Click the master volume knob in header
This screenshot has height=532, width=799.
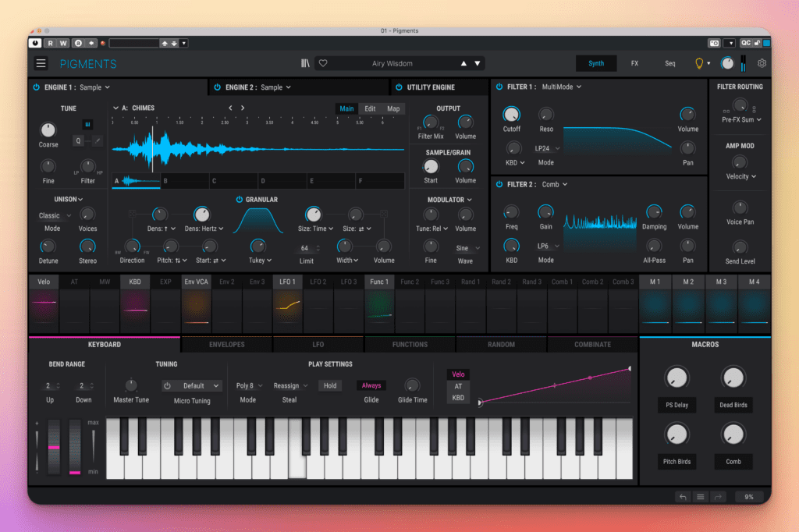pos(727,63)
